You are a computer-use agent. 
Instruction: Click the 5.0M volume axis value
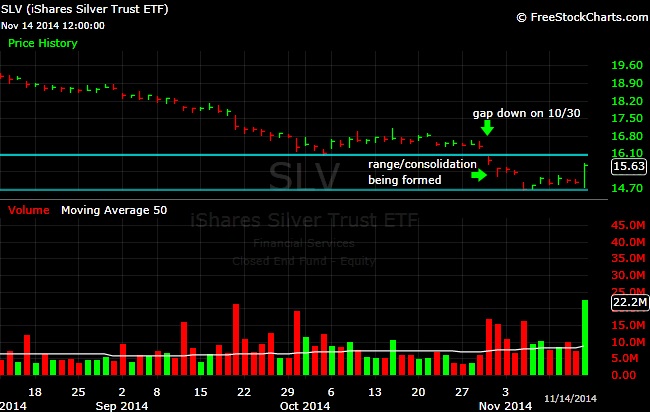click(x=625, y=358)
